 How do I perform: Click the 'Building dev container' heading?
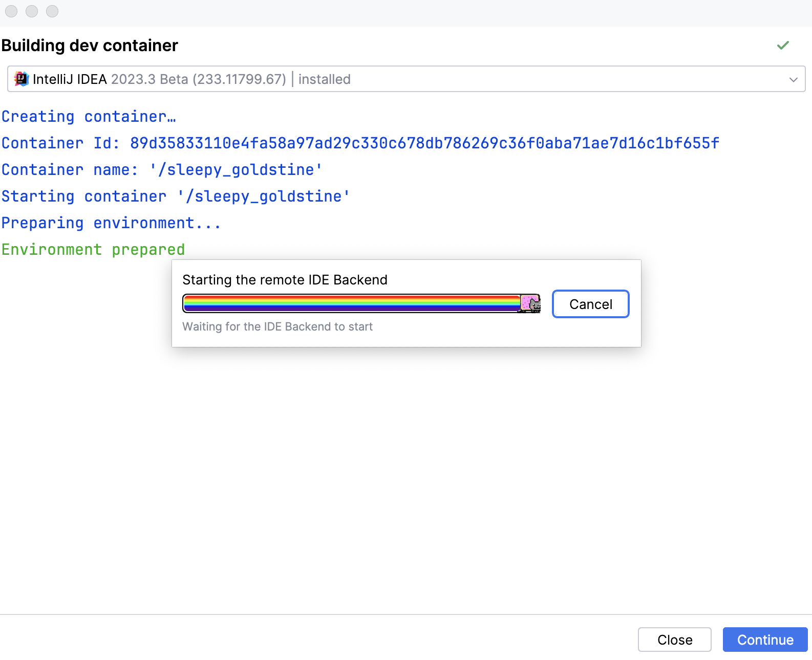click(x=90, y=46)
